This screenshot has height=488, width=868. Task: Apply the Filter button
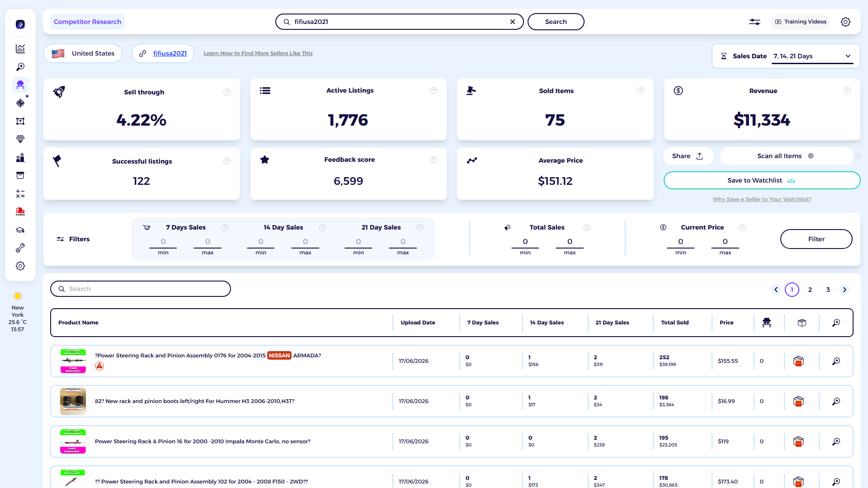point(816,239)
